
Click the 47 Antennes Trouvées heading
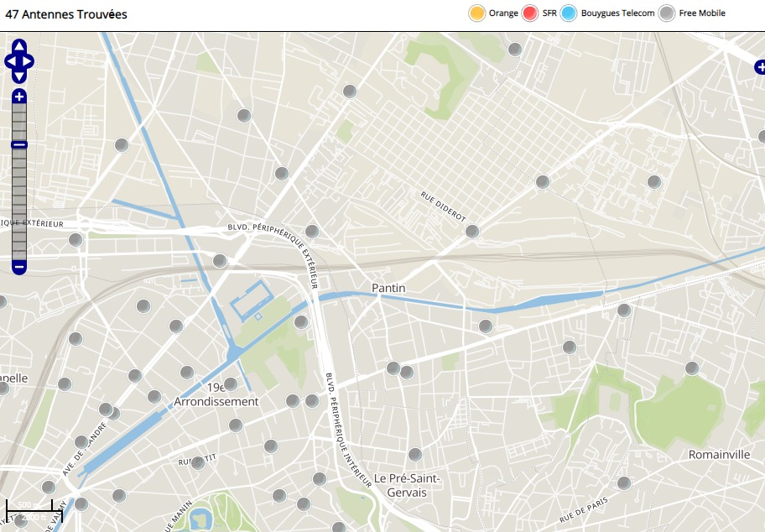66,14
